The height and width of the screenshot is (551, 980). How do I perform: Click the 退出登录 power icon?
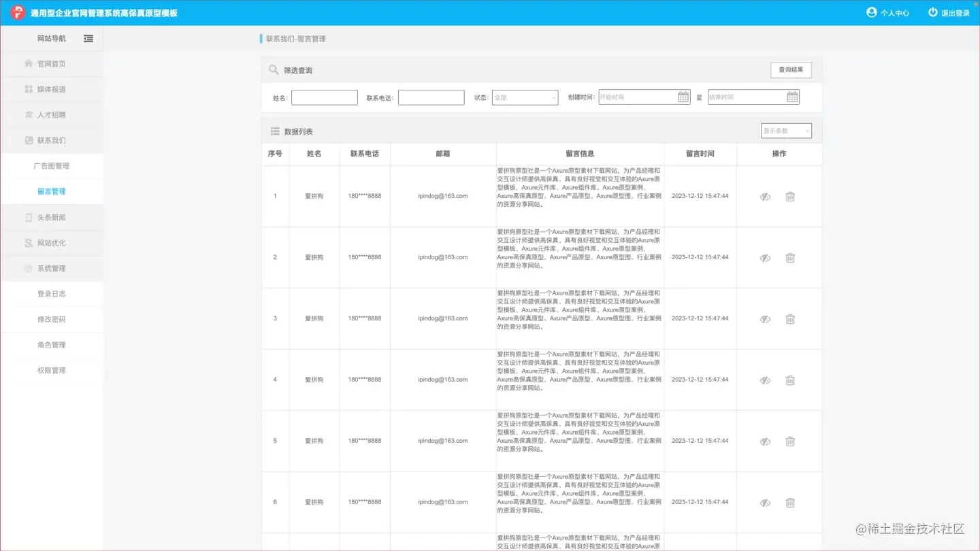click(933, 12)
